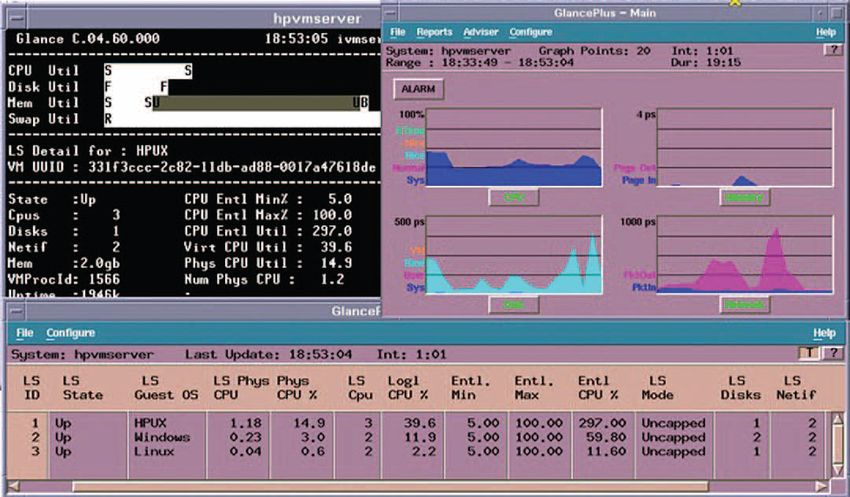Click the VM UUID line in terminal
This screenshot has width=850, height=497.
192,166
